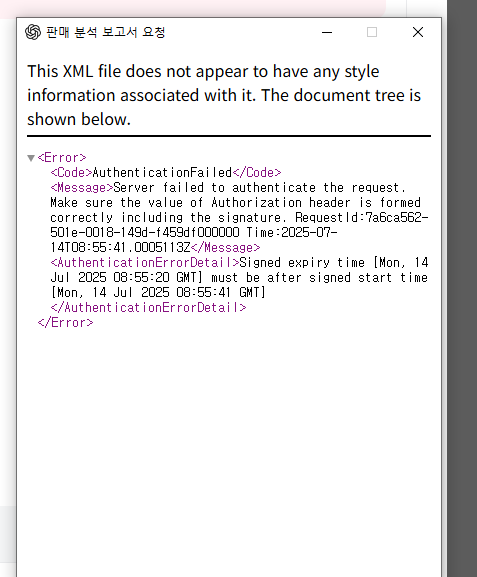Click the closing </Error> tag

(66, 323)
